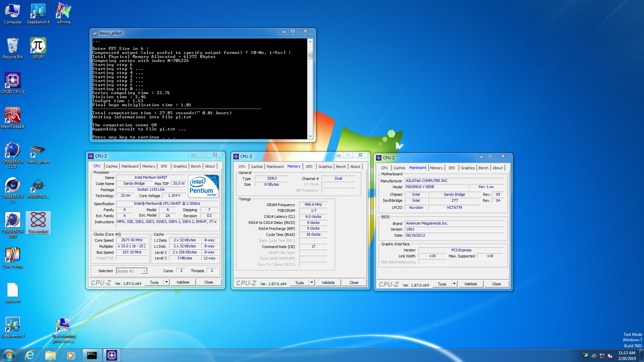
Task: Click Tools button in first CPU-Z window
Action: 154,282
